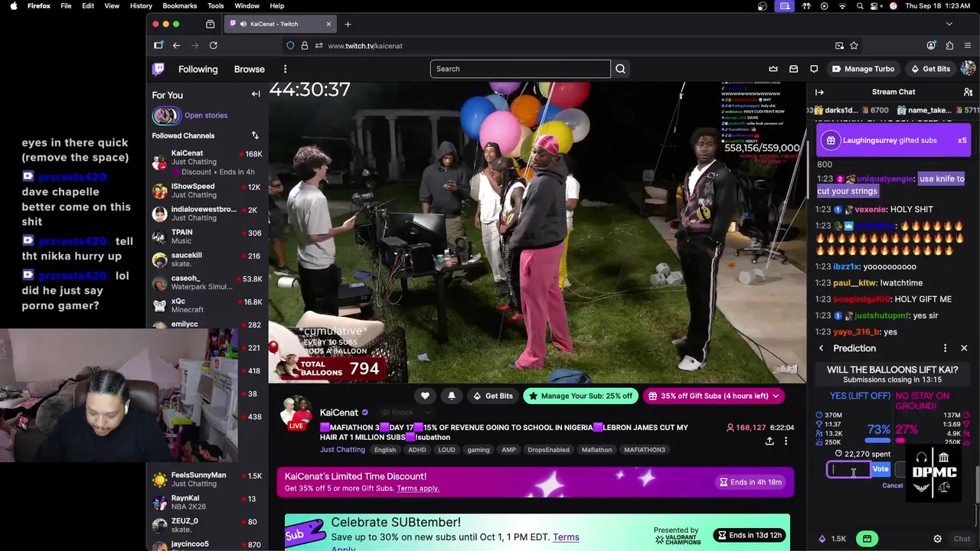The image size is (980, 551).
Task: Bookmark page with star icon
Action: 854,46
